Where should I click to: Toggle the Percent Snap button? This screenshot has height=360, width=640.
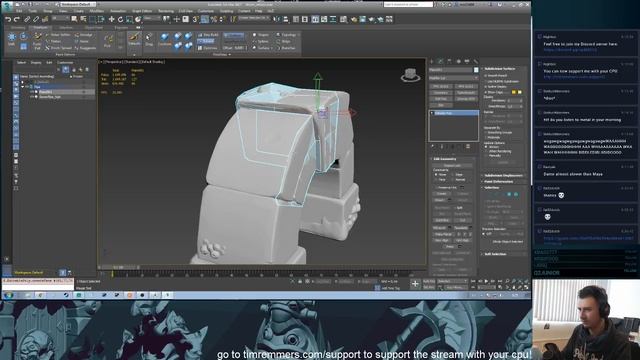(x=213, y=19)
